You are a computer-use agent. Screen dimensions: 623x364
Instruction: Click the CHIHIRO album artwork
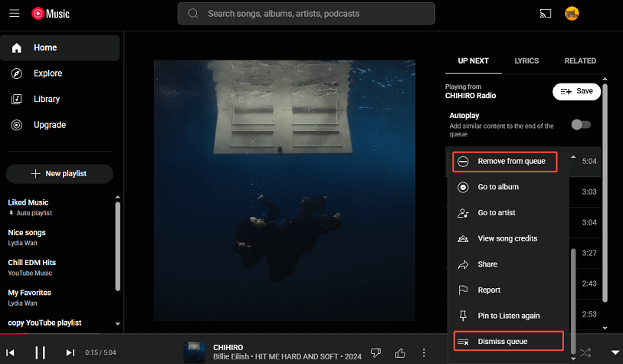[284, 190]
